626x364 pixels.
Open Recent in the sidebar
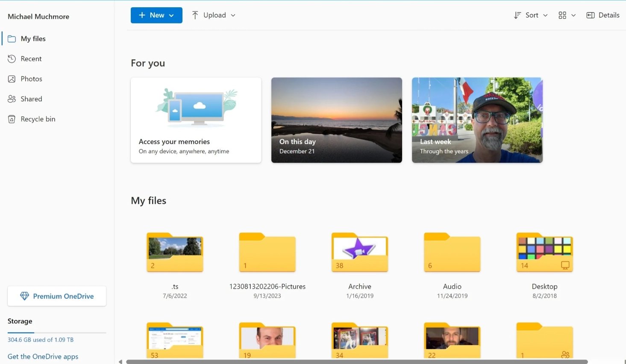tap(58, 59)
